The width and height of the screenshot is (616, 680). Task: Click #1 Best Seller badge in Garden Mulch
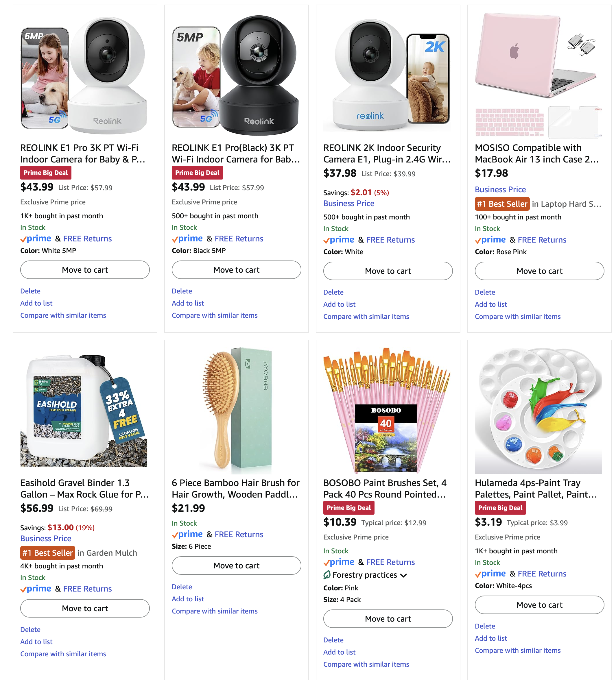coord(47,553)
